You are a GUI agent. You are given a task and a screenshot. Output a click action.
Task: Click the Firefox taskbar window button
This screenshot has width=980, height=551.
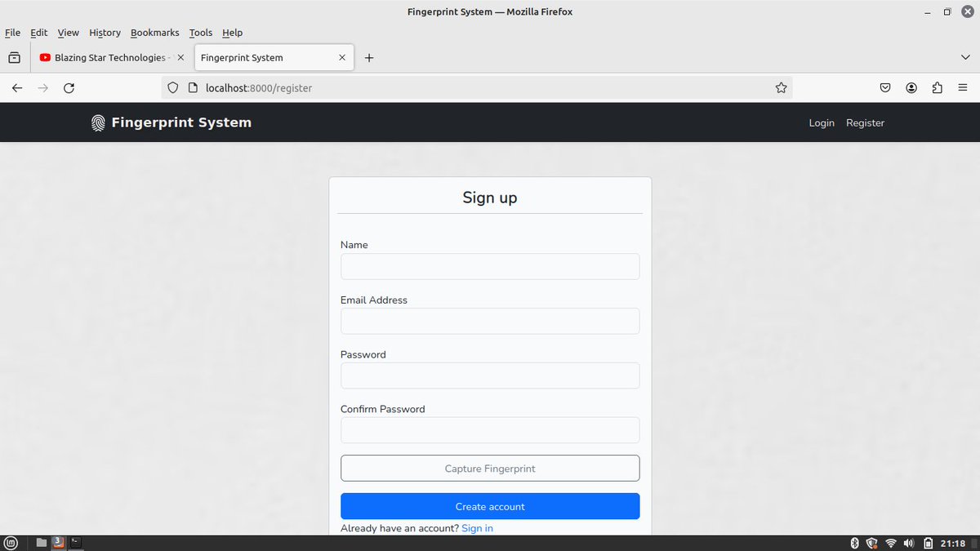[x=59, y=542]
